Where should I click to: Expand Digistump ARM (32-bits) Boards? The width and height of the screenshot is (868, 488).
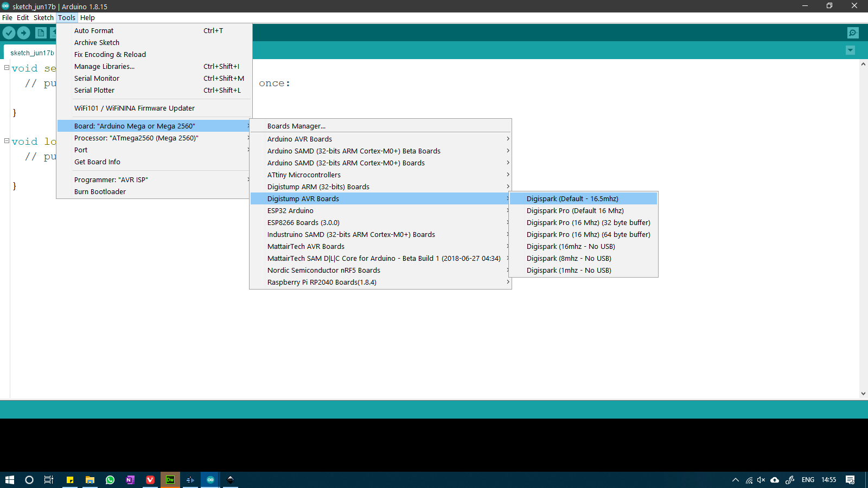click(380, 187)
